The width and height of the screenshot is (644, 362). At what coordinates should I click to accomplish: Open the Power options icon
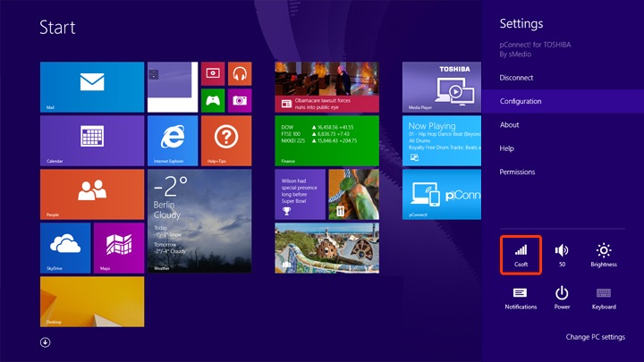(562, 297)
